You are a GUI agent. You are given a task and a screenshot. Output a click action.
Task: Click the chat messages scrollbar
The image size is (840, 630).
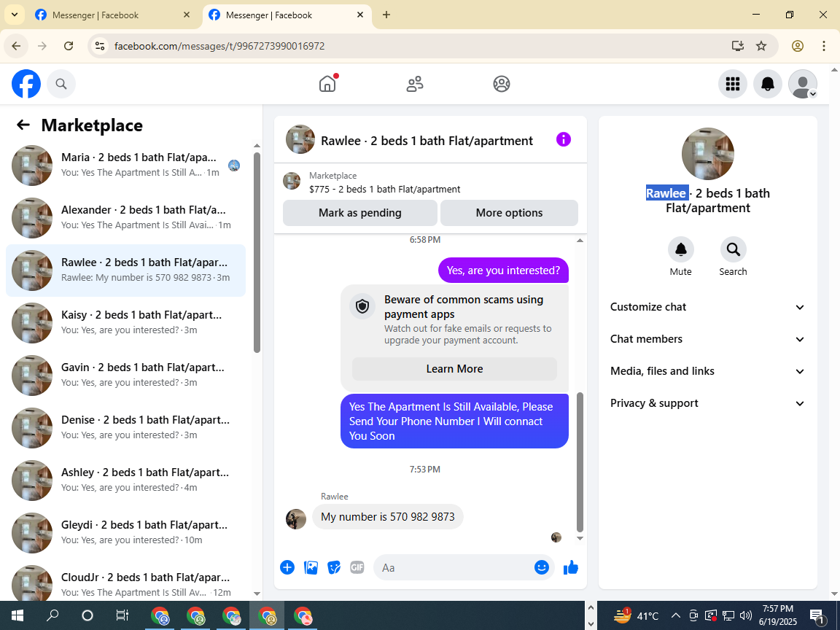[x=580, y=462]
